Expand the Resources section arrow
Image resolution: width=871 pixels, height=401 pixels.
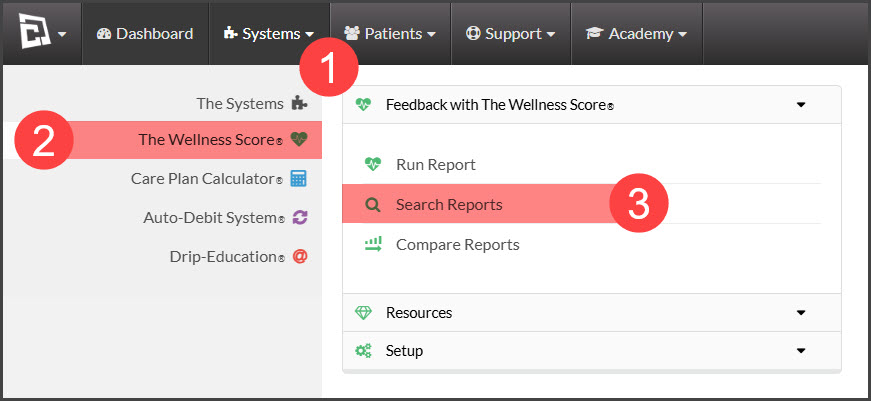tap(801, 313)
